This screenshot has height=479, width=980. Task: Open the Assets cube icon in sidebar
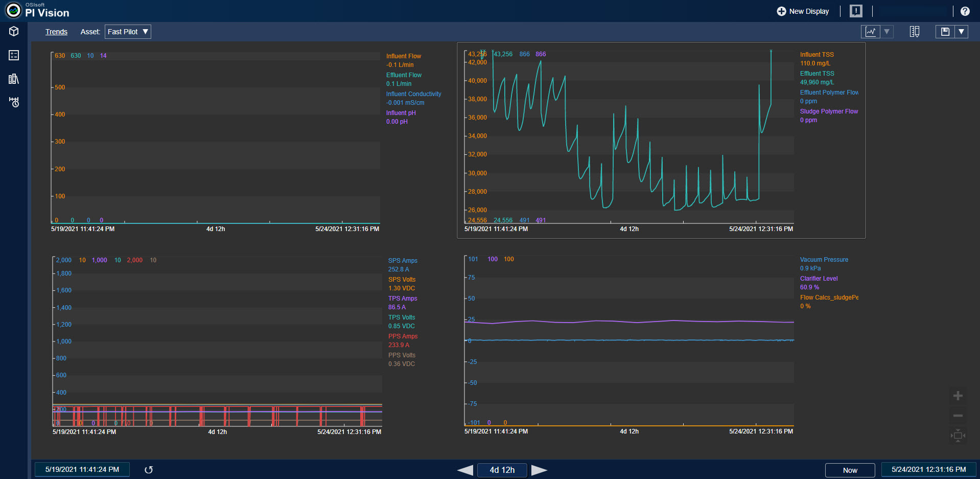tap(14, 32)
